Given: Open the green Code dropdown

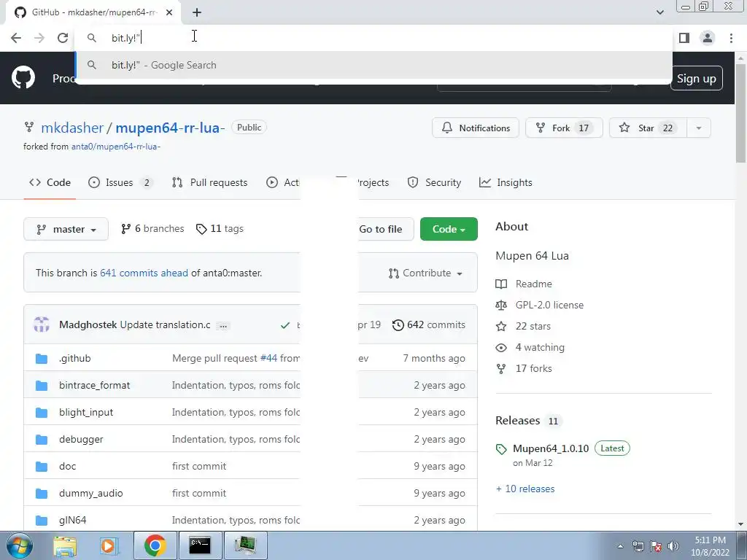Looking at the screenshot, I should click(449, 230).
